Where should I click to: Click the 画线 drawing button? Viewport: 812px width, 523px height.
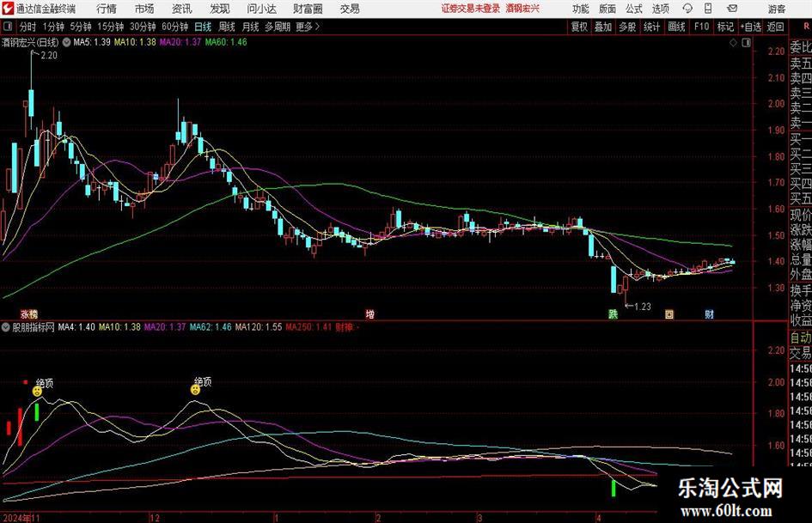[x=677, y=27]
